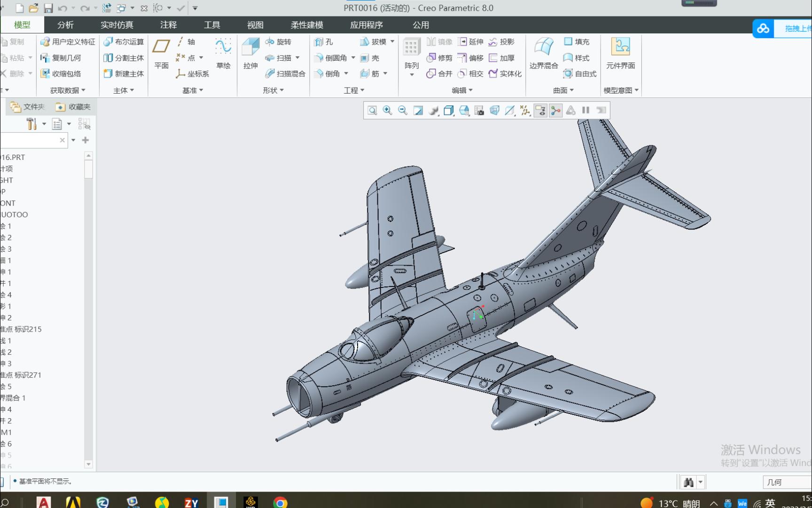Image resolution: width=812 pixels, height=508 pixels.
Task: Click User-Defined Feature (用户定义特征) button
Action: [68, 42]
